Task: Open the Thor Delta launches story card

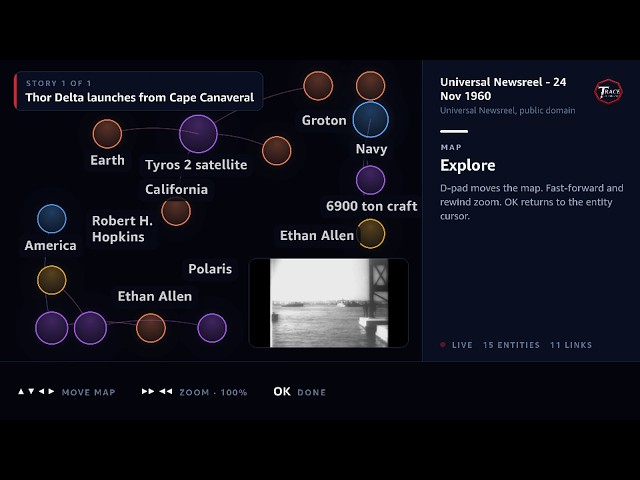Action: (139, 91)
